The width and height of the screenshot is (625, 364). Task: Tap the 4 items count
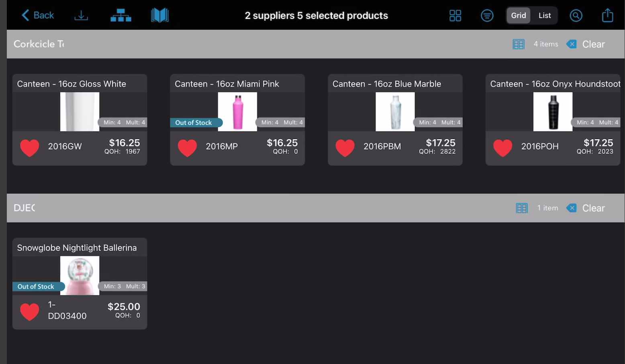coord(546,44)
